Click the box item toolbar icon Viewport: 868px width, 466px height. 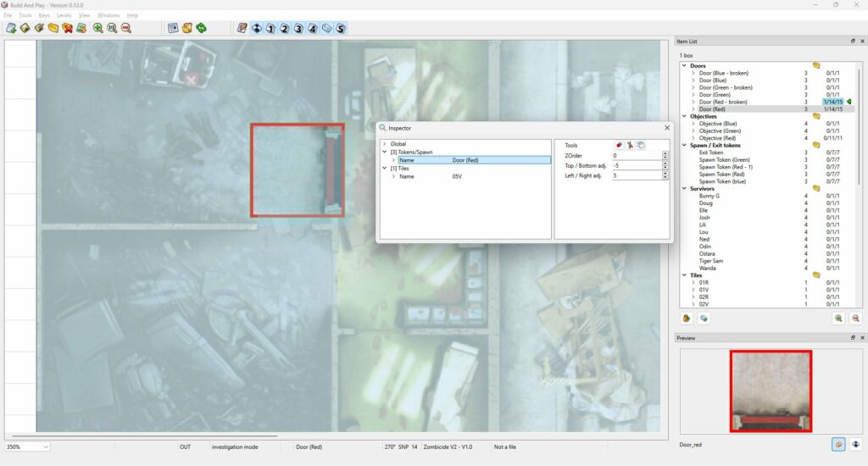(187, 28)
